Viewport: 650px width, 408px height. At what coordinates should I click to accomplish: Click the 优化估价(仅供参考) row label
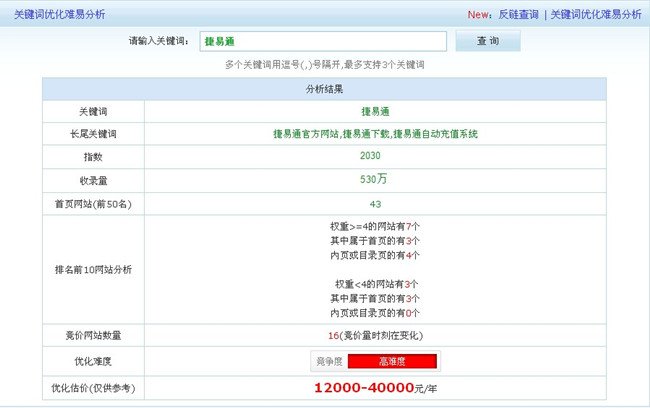(93, 388)
